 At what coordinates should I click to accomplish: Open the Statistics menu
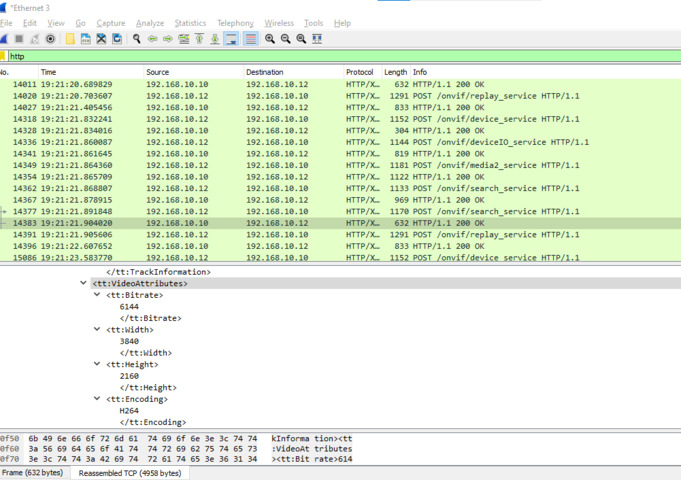pos(190,23)
